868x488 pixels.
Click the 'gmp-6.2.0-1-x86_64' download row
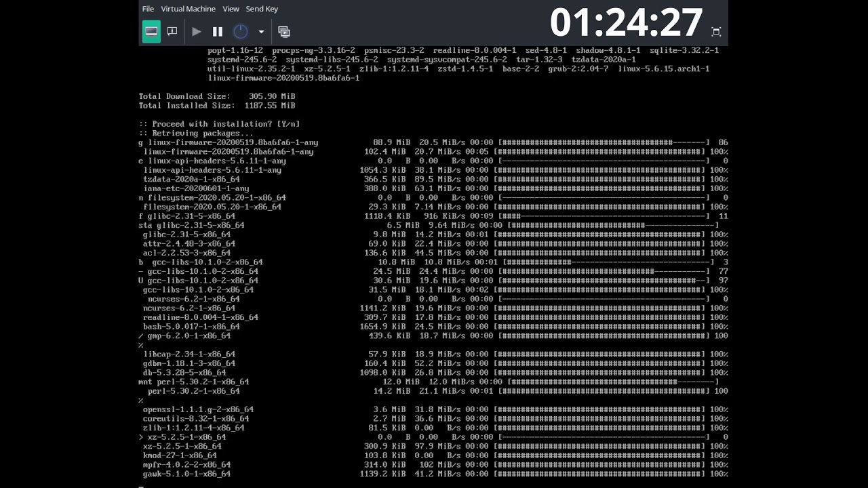pyautogui.click(x=433, y=335)
